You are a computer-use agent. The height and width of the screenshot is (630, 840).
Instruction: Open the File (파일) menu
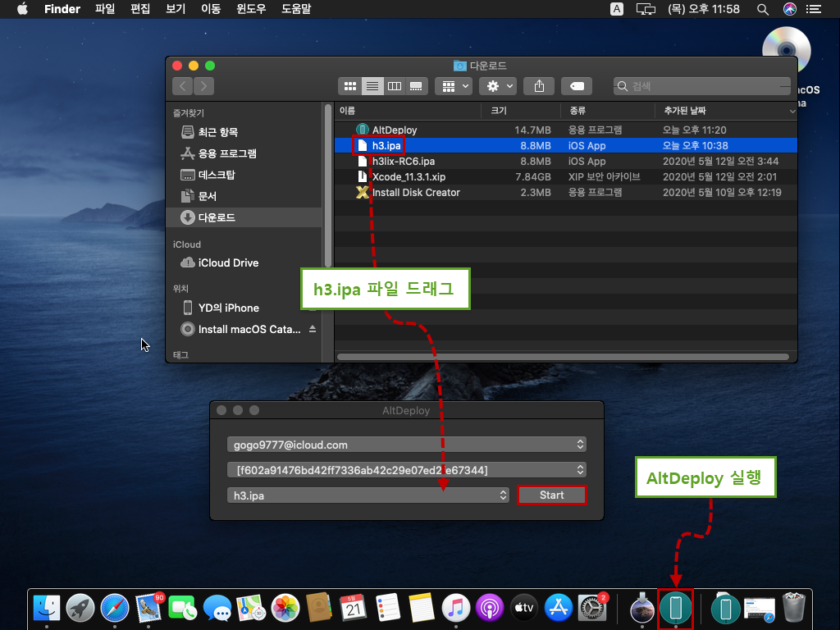(105, 9)
